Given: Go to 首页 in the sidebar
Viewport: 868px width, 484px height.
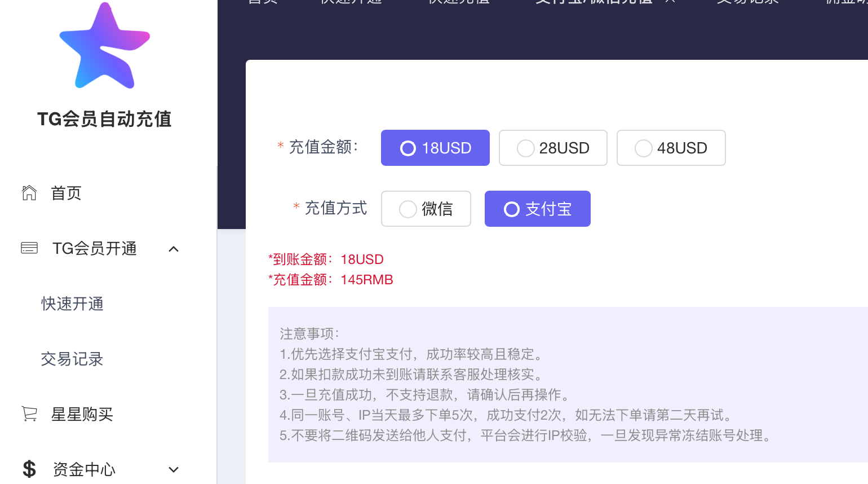Looking at the screenshot, I should coord(67,193).
